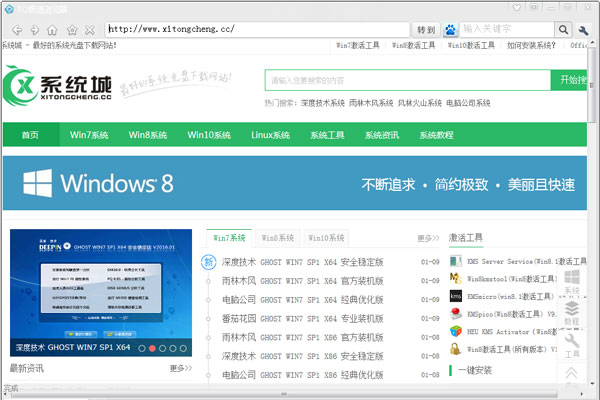Click the floating 工具 wrench sidebar icon

(x=572, y=345)
